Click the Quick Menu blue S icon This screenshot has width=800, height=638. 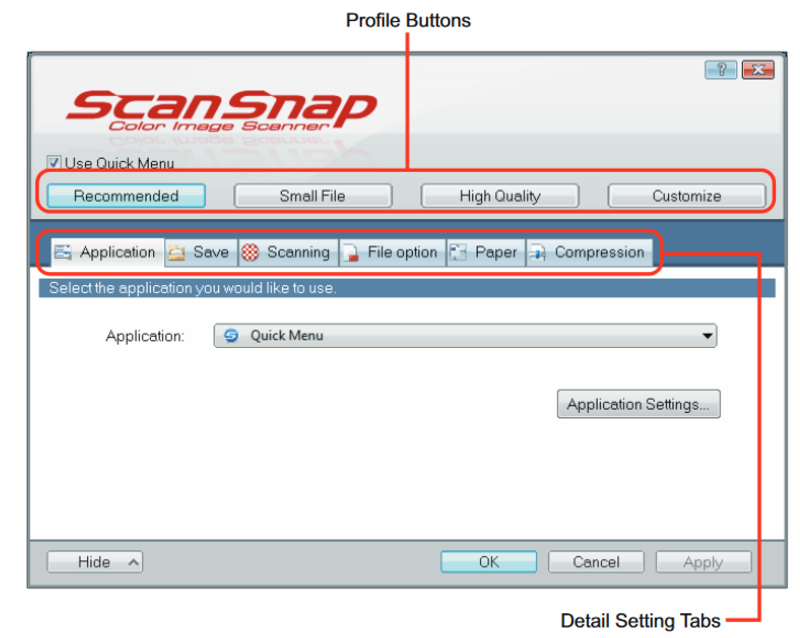pos(231,336)
